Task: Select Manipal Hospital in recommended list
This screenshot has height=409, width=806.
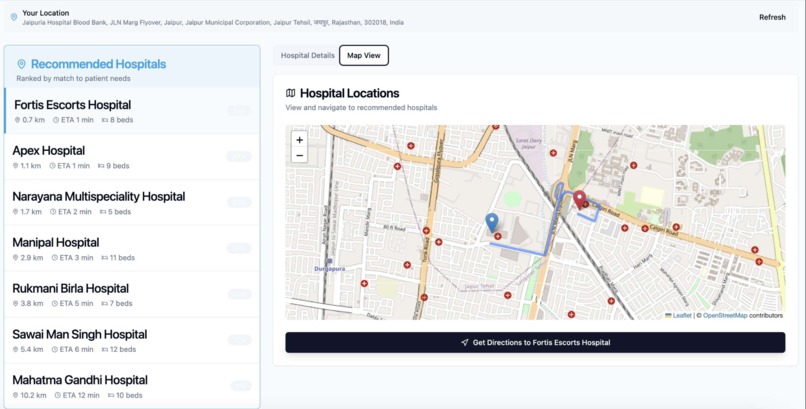Action: pyautogui.click(x=132, y=248)
